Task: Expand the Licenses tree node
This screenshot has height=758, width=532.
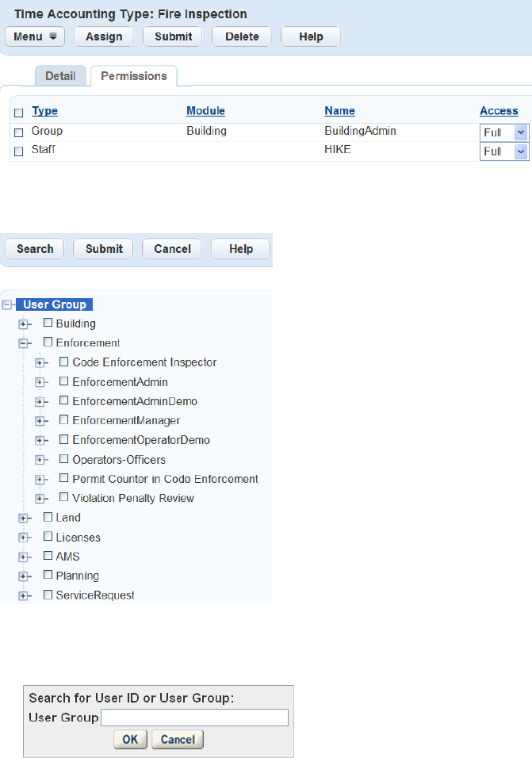Action: [x=23, y=538]
